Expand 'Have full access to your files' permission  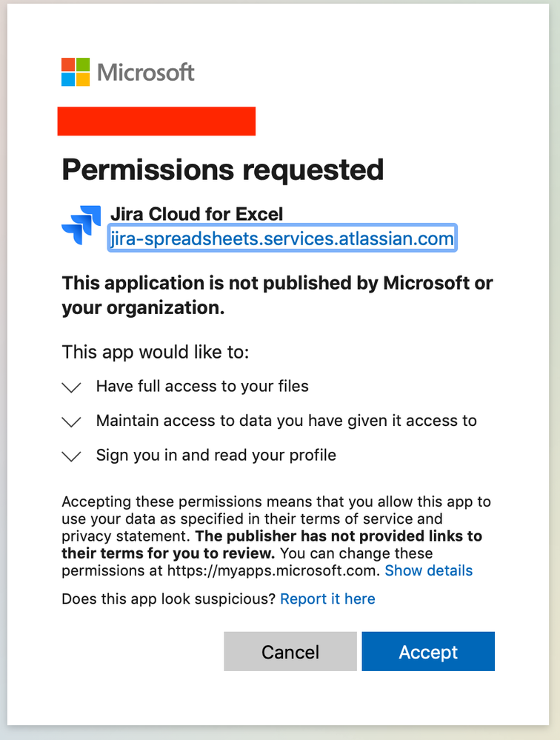(x=71, y=387)
